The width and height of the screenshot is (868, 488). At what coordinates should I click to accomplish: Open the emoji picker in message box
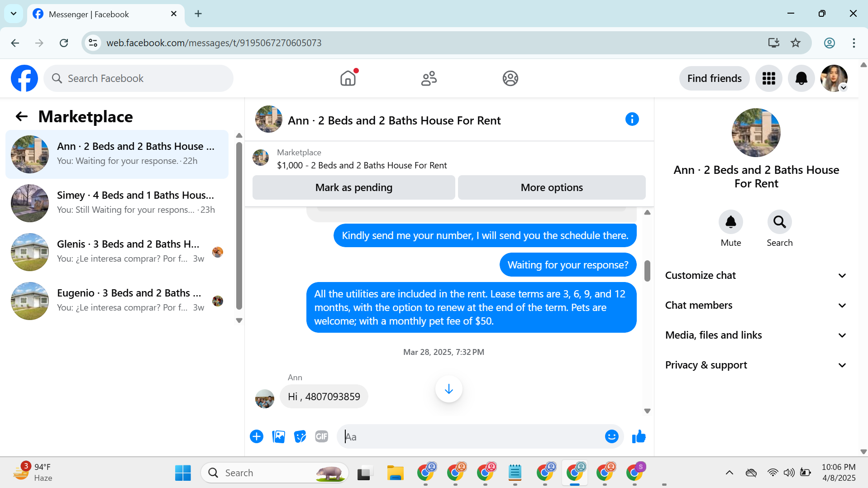[611, 436]
